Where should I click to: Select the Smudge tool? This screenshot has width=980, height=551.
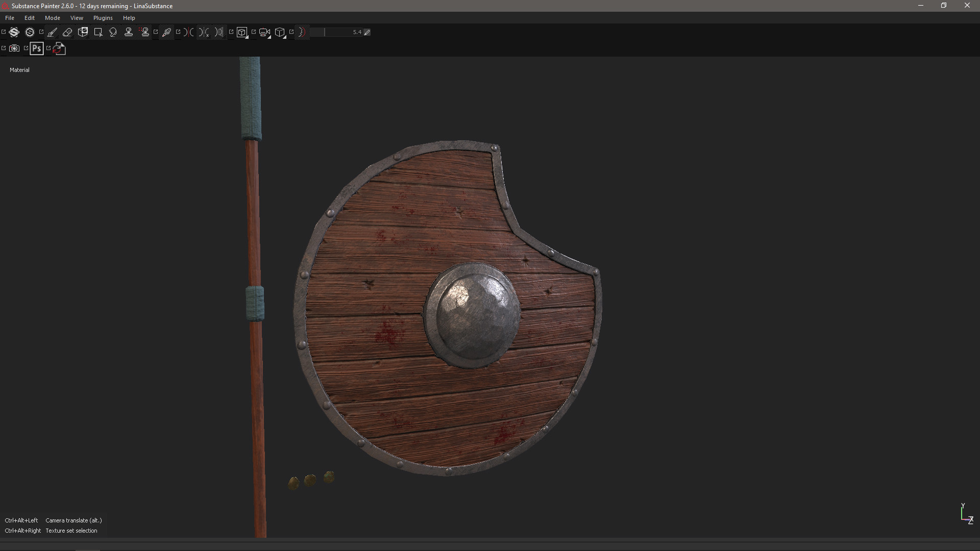click(113, 32)
